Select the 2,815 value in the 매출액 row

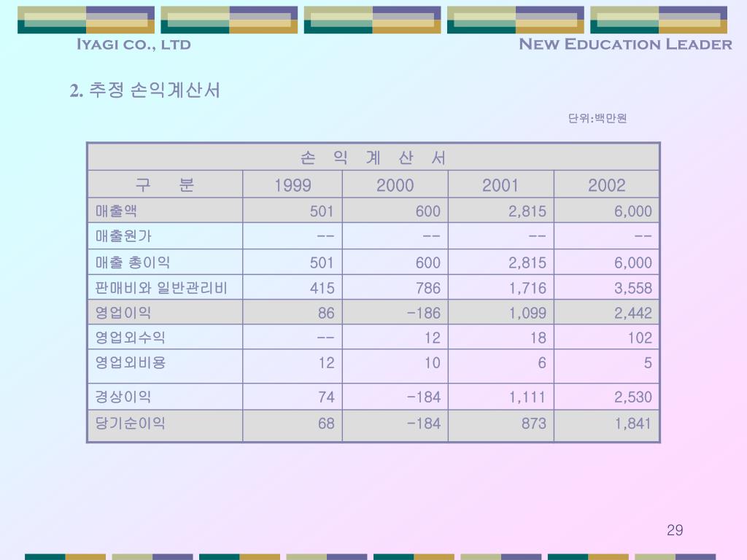tap(527, 211)
